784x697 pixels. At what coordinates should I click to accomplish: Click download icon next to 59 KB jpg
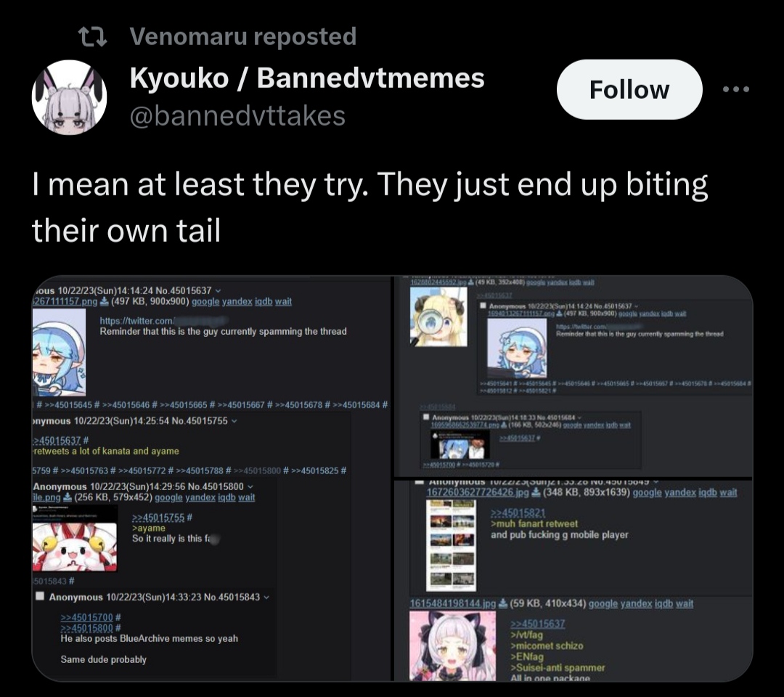pyautogui.click(x=503, y=604)
